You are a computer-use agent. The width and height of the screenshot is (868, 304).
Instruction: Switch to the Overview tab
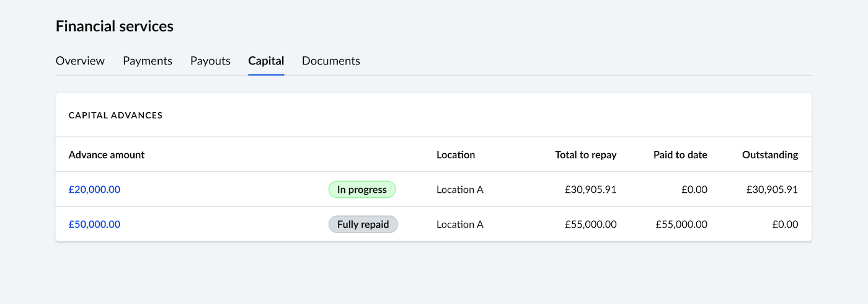click(80, 61)
